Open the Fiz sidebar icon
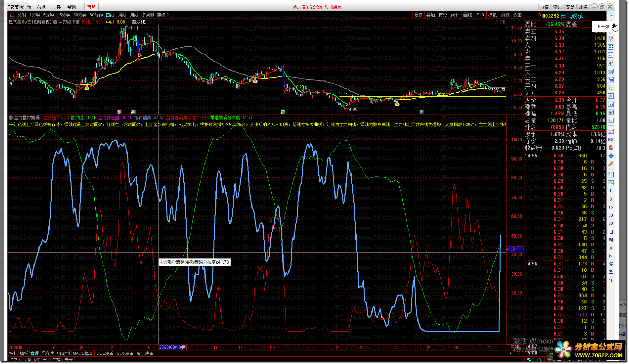Viewport: 629px width, 364px height. (x=611, y=104)
